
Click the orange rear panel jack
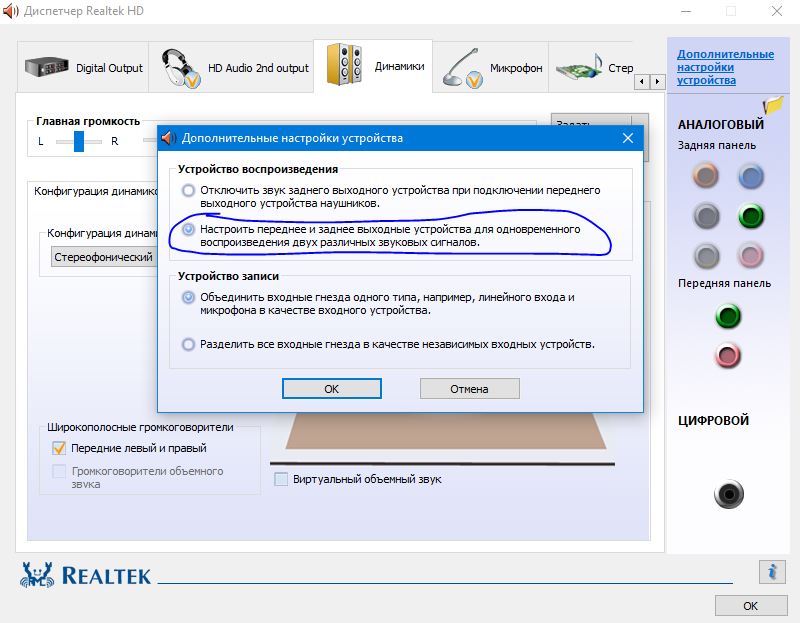point(706,176)
